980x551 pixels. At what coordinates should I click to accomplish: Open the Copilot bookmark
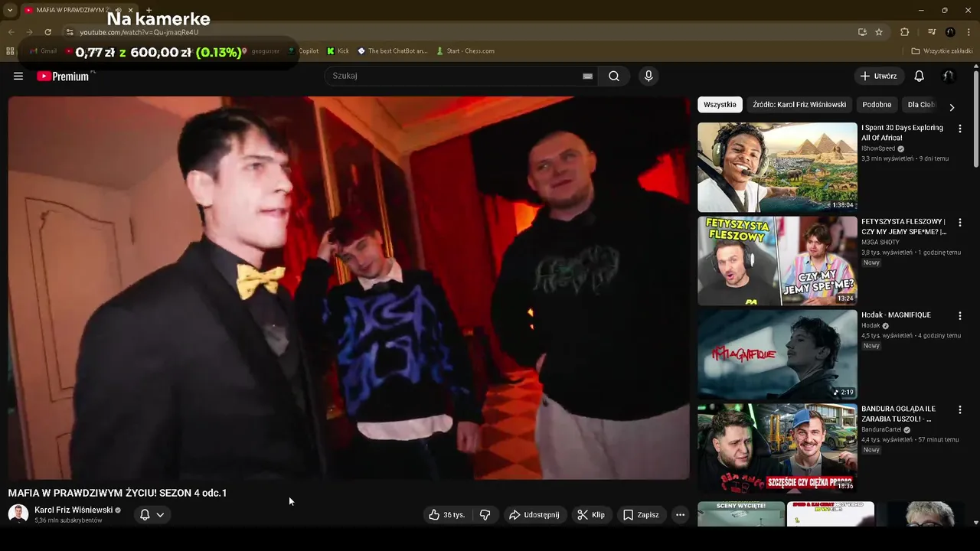(303, 51)
